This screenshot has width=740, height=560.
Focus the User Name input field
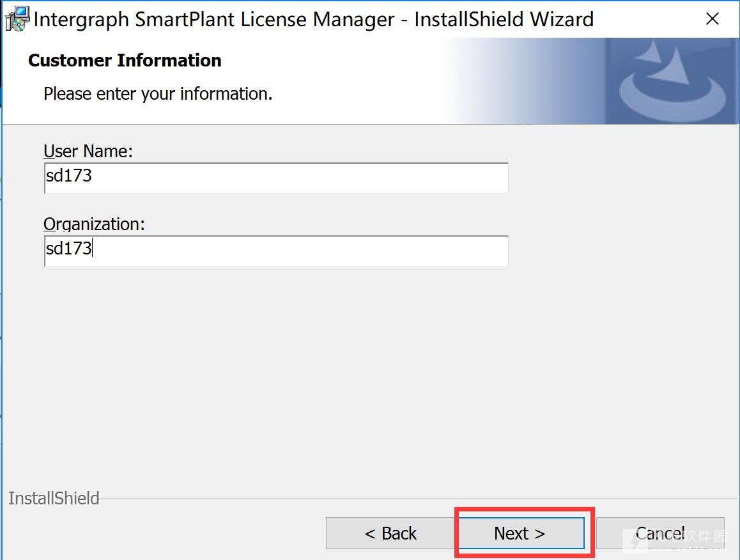276,178
